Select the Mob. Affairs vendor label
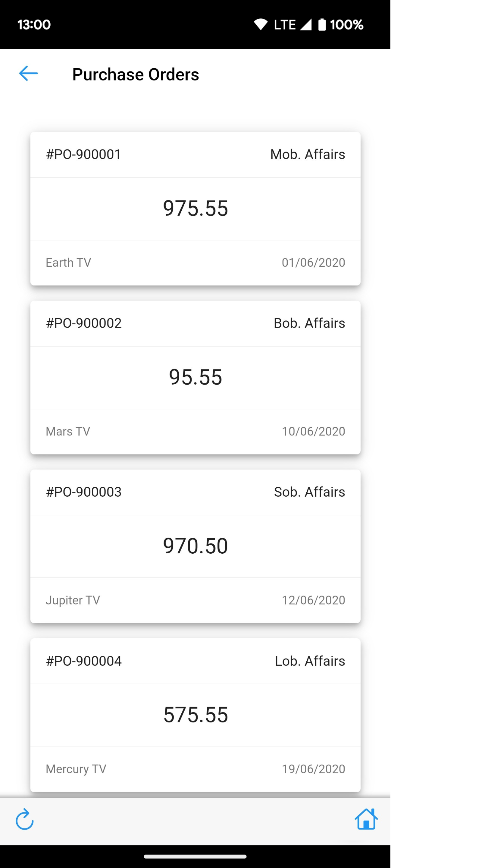This screenshot has width=488, height=868. click(308, 154)
